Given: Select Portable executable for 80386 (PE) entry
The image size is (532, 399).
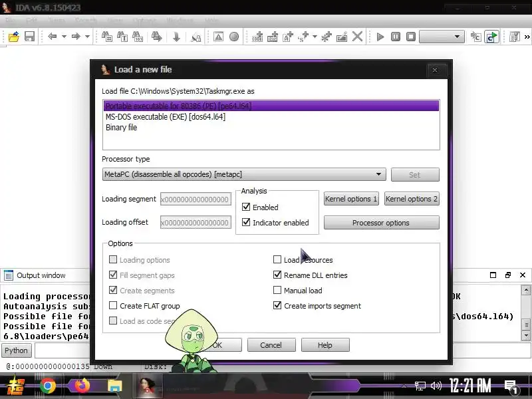Looking at the screenshot, I should coord(271,106).
